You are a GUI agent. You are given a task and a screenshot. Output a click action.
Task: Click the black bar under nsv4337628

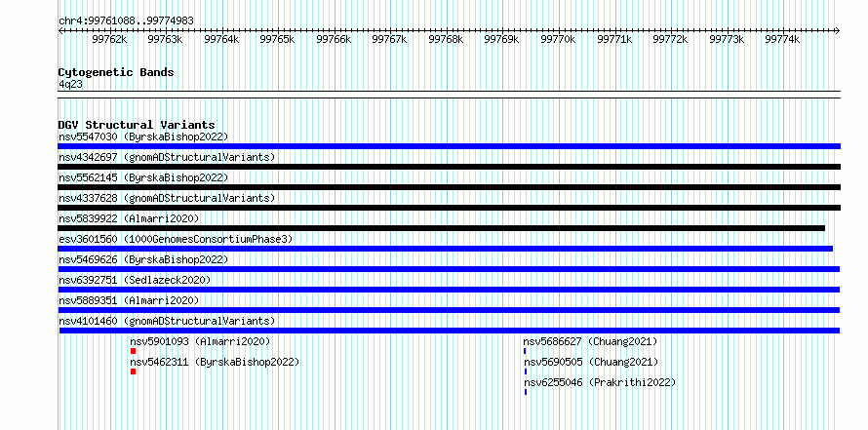(x=449, y=208)
